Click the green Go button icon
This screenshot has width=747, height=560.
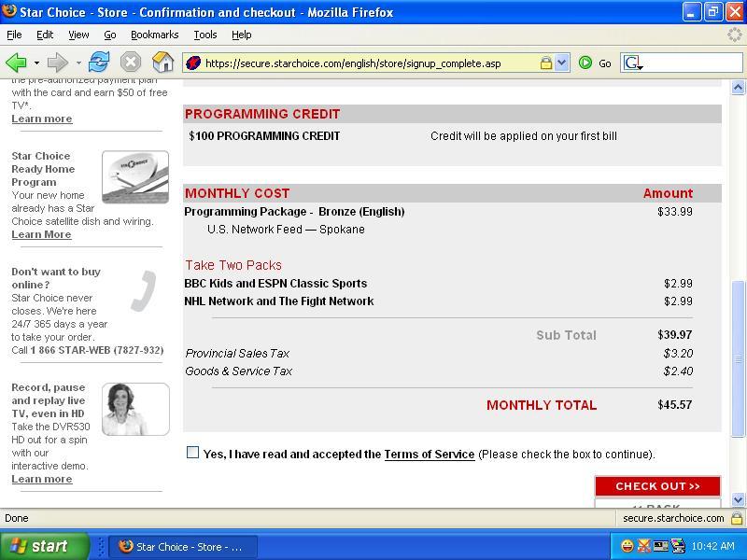pos(585,63)
